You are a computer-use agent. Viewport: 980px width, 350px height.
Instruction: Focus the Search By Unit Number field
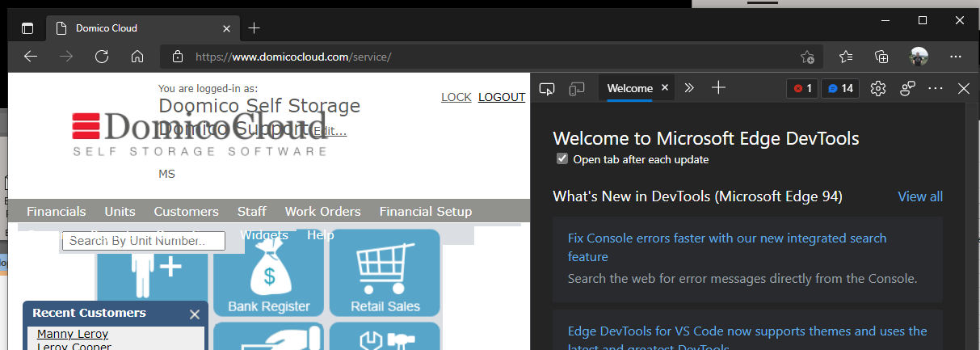pyautogui.click(x=144, y=241)
